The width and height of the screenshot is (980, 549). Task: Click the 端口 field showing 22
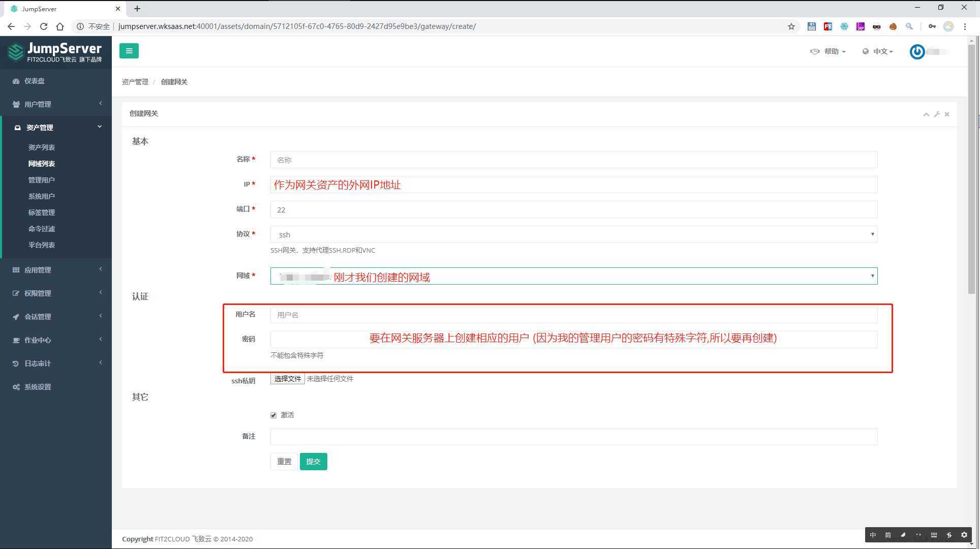click(x=574, y=209)
